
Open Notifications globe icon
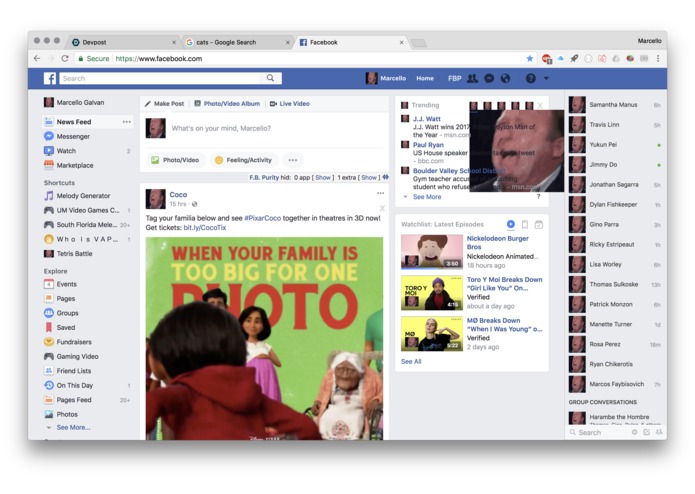click(x=505, y=78)
